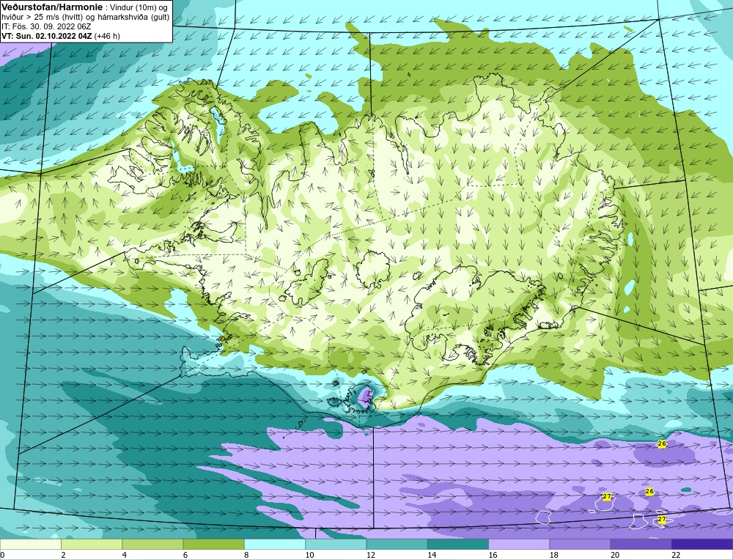This screenshot has width=733, height=560.
Task: Click the legend scale value '6'
Action: (185, 555)
